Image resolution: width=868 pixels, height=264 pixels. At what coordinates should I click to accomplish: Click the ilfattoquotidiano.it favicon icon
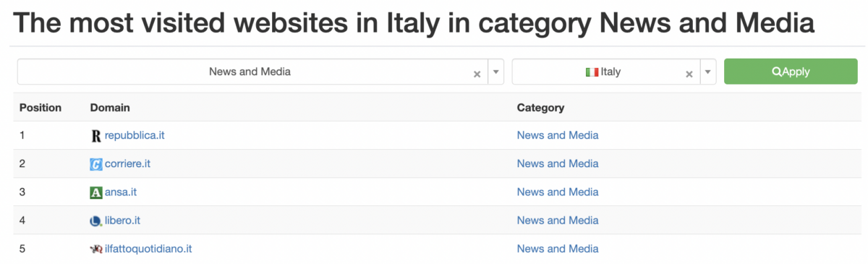pyautogui.click(x=96, y=249)
